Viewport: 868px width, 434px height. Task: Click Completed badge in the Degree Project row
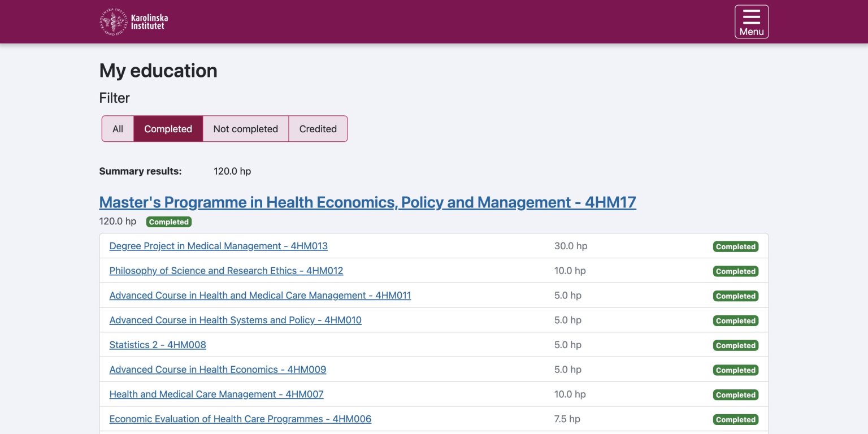(735, 246)
